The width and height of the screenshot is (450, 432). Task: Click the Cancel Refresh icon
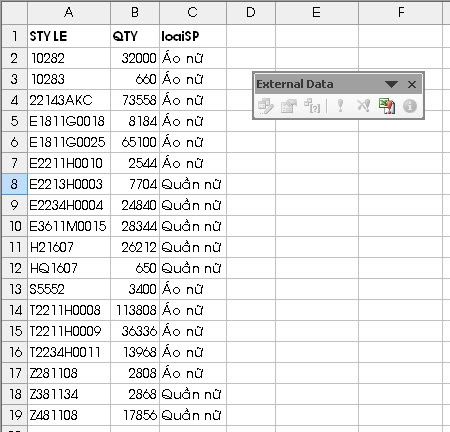(x=363, y=106)
